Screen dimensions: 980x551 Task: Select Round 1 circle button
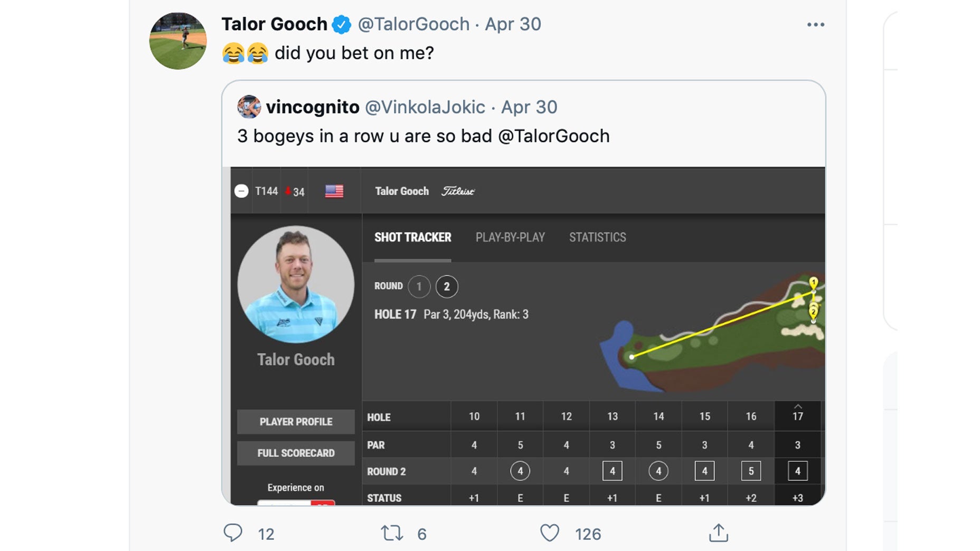pos(419,287)
